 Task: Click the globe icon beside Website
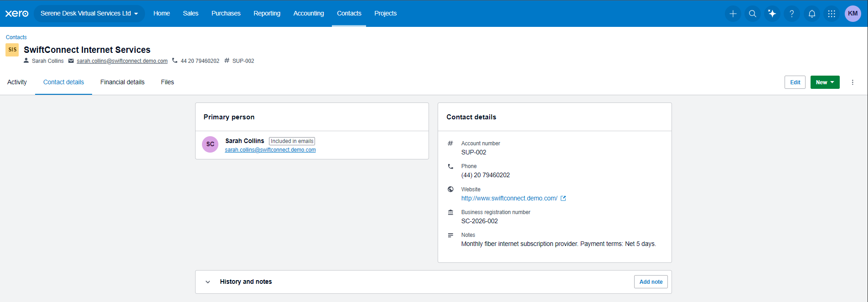coord(450,189)
